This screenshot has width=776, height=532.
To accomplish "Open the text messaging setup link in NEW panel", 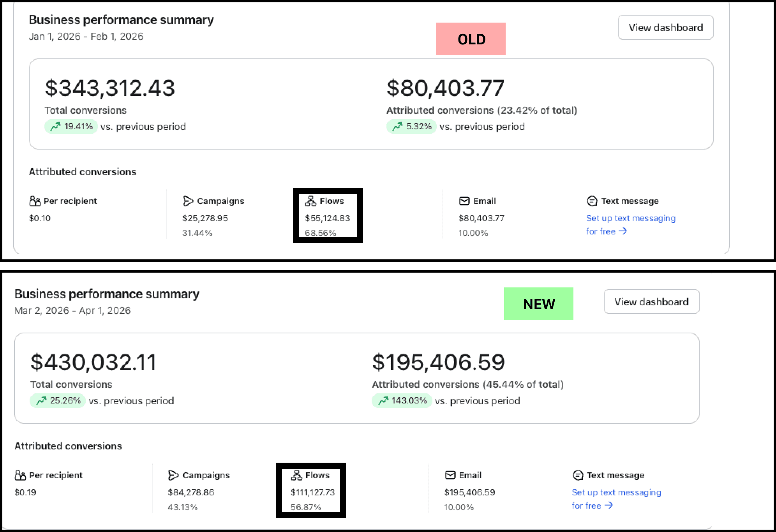I will click(x=616, y=493).
